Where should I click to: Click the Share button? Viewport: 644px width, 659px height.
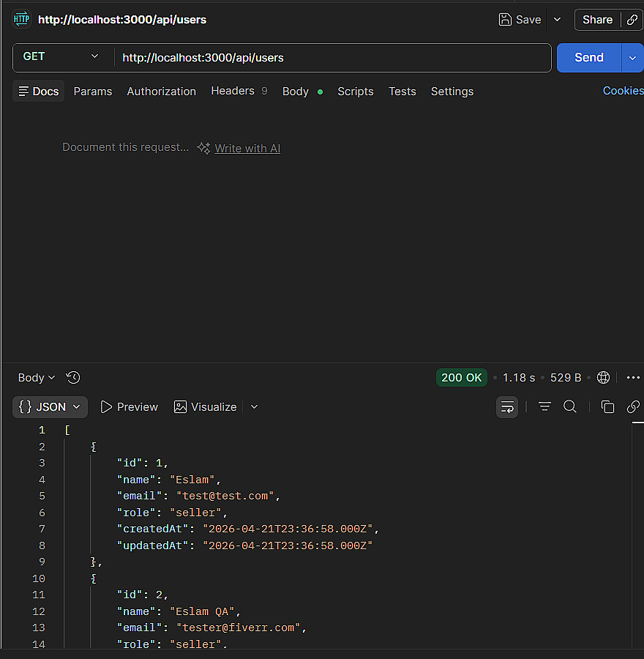pos(597,20)
